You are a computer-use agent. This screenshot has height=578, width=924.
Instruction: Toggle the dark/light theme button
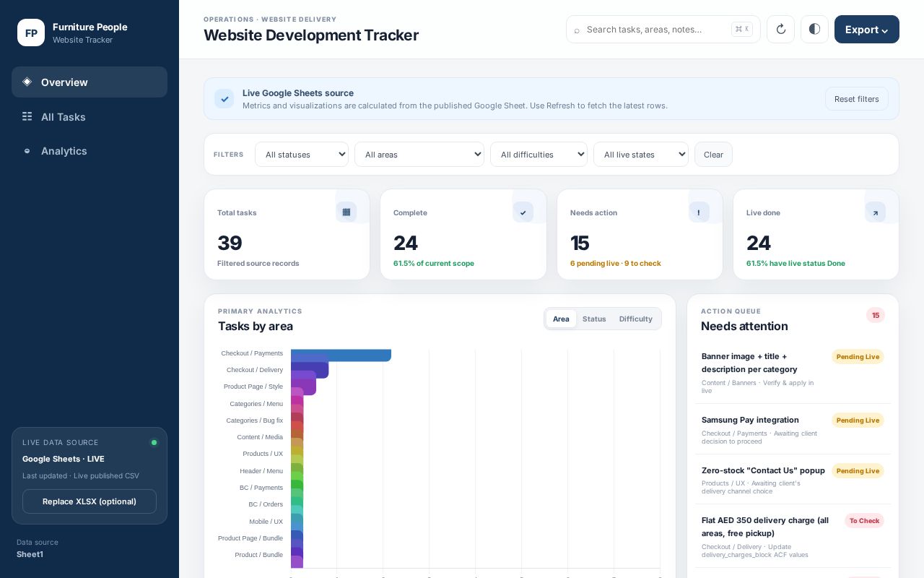click(814, 29)
